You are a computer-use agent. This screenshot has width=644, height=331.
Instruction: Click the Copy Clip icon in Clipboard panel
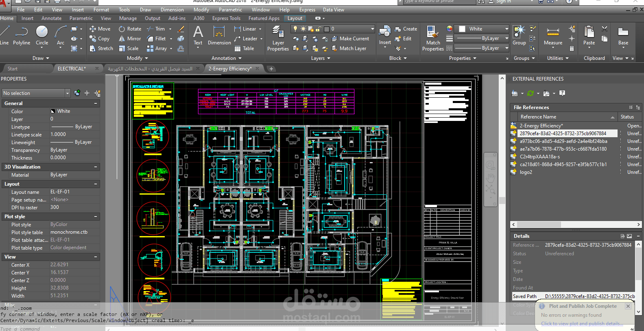click(x=605, y=39)
